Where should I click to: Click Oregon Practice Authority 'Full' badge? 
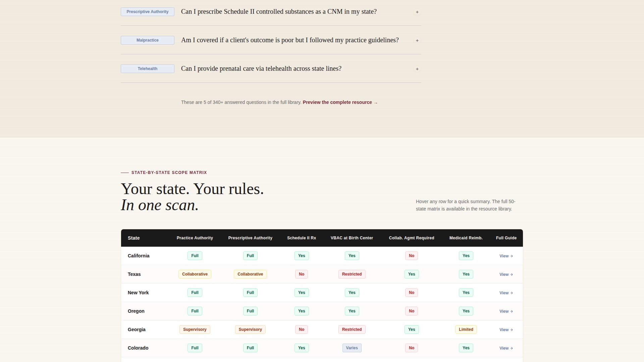[195, 311]
